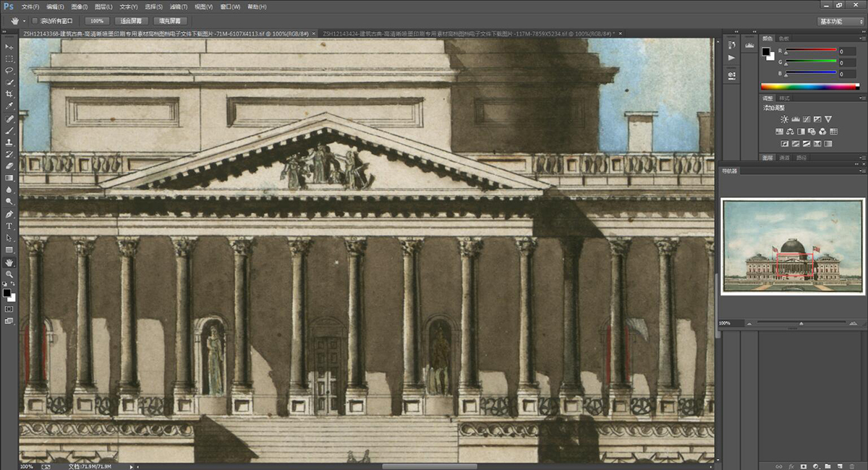Select the Blur tool
The height and width of the screenshot is (470, 868).
coord(9,189)
